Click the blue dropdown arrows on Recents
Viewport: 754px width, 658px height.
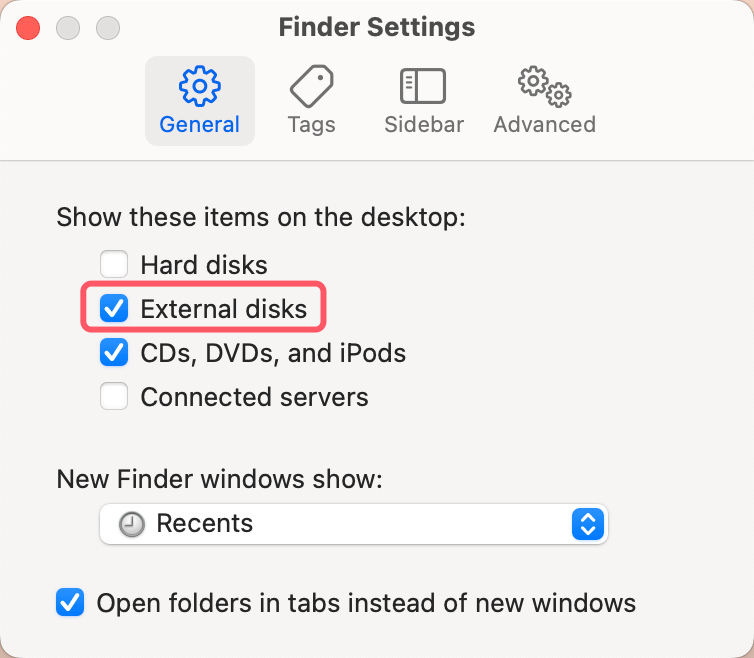588,524
